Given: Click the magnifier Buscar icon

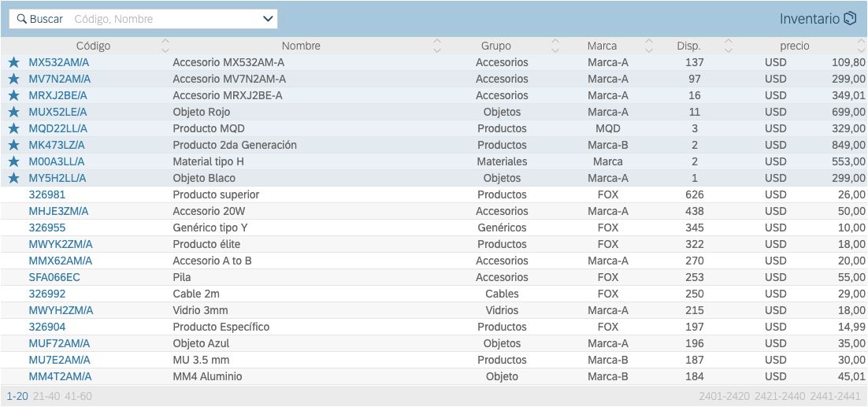Looking at the screenshot, I should [x=21, y=19].
